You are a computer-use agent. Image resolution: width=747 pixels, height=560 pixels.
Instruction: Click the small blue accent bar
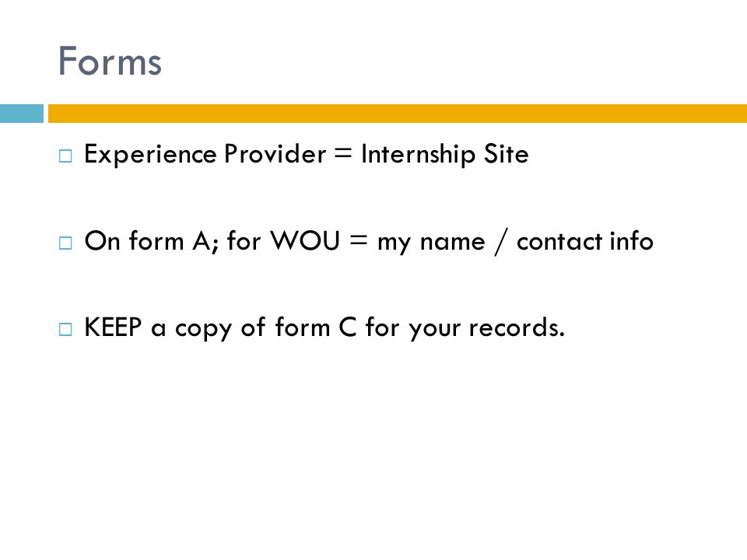22,114
